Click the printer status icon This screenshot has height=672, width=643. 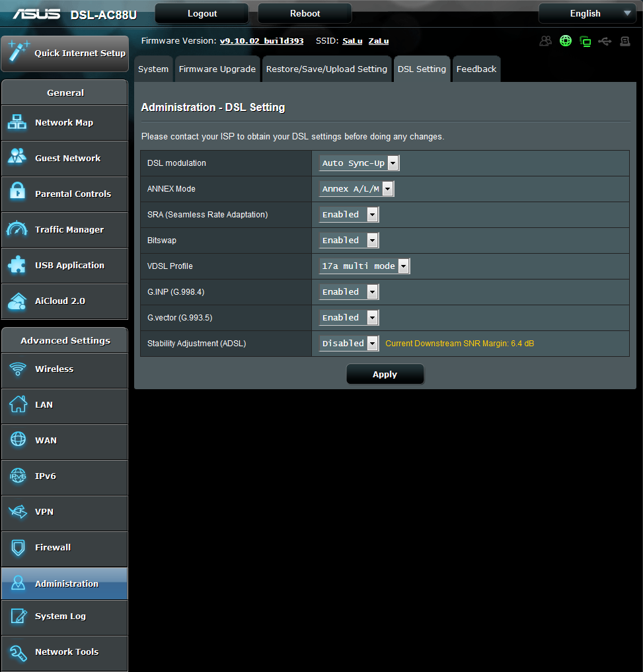pyautogui.click(x=625, y=41)
